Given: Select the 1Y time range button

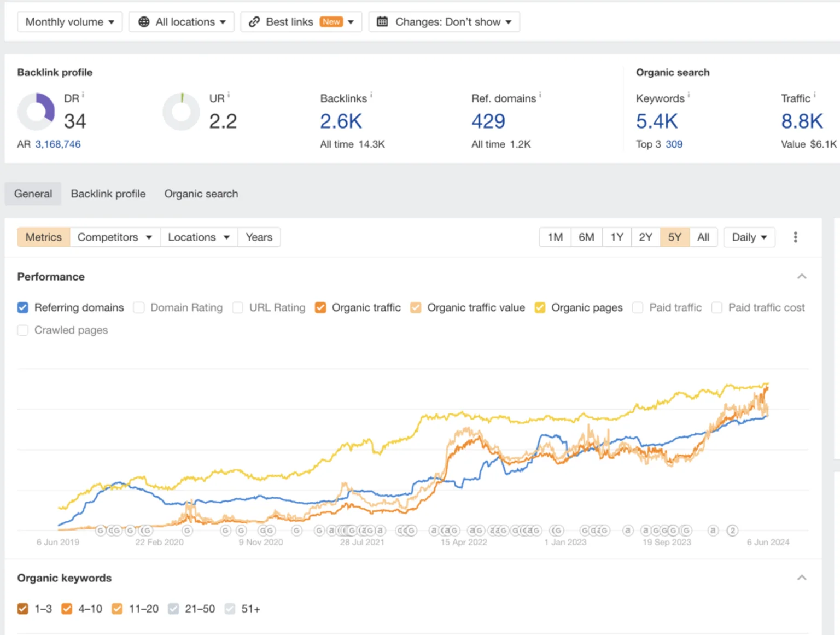Looking at the screenshot, I should [617, 237].
